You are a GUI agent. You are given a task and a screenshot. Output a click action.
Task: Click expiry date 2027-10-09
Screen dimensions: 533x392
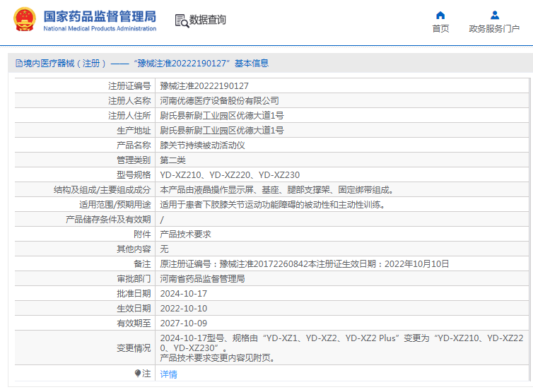tap(184, 323)
